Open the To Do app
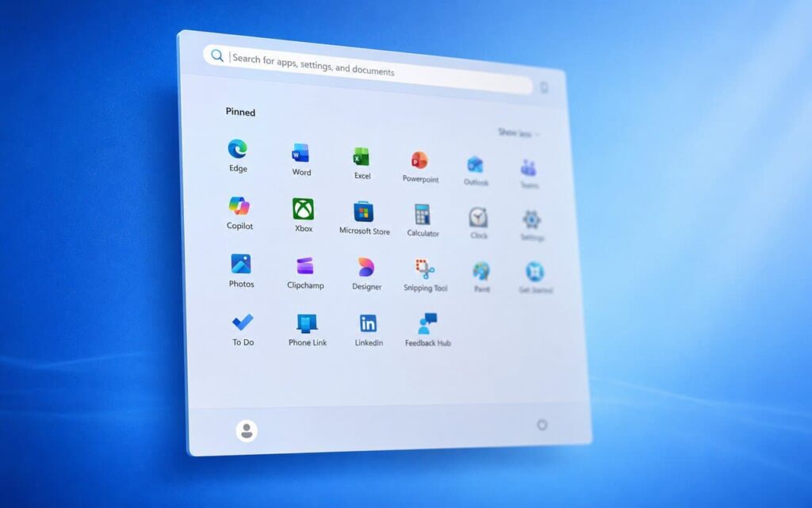812x508 pixels. 243,323
